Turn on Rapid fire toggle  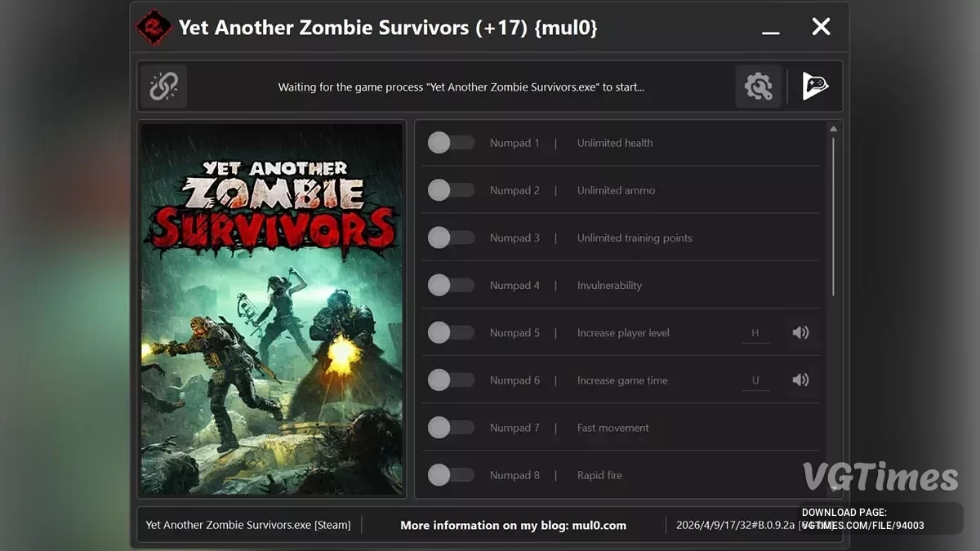click(451, 474)
